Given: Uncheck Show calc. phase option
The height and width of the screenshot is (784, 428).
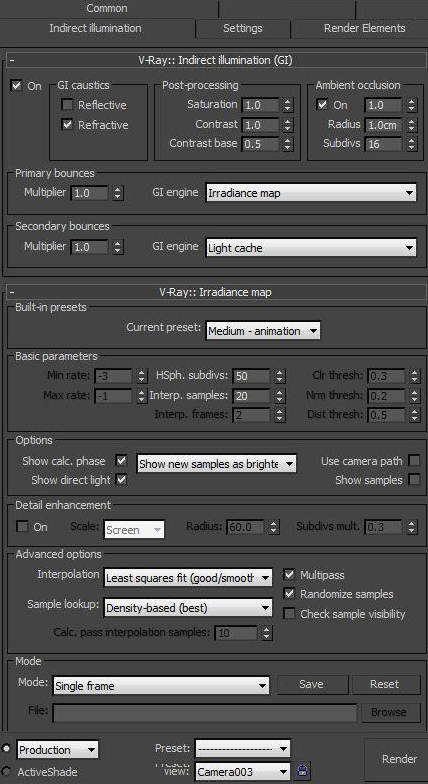Looking at the screenshot, I should coord(121,460).
